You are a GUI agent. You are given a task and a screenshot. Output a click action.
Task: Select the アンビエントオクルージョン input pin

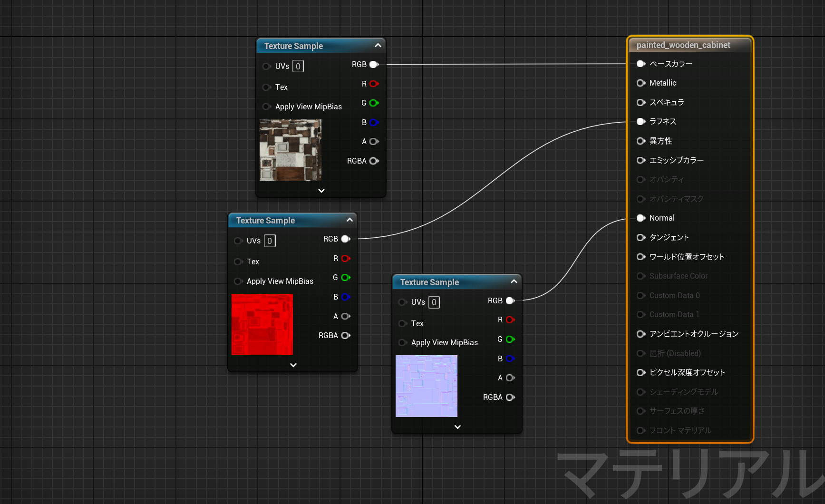click(x=641, y=334)
